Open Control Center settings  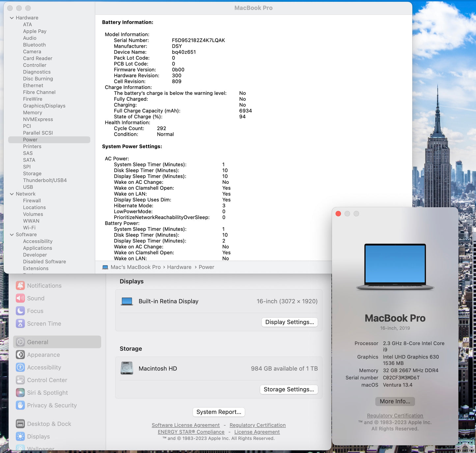46,380
